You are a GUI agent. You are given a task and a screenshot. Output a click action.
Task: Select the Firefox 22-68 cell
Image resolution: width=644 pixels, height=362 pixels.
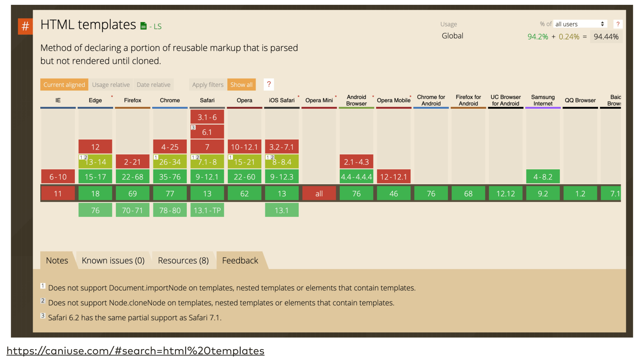[132, 177]
